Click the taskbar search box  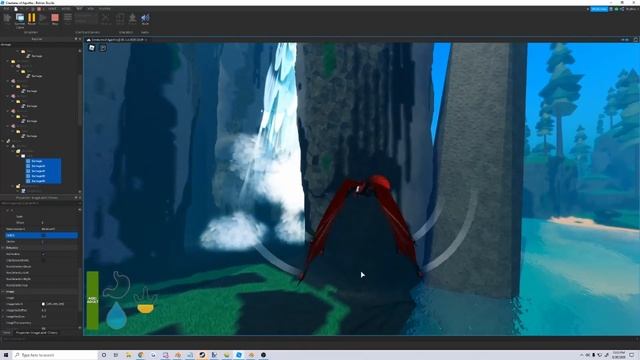(56, 355)
